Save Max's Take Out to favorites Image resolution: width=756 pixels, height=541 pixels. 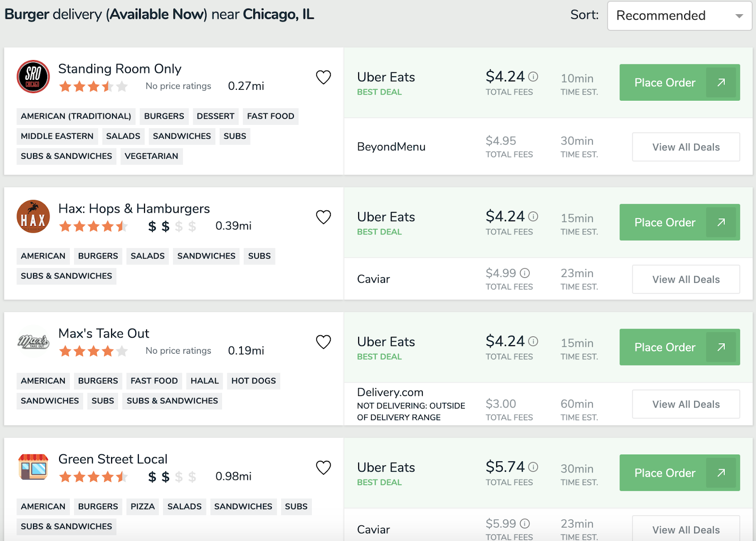pos(323,342)
